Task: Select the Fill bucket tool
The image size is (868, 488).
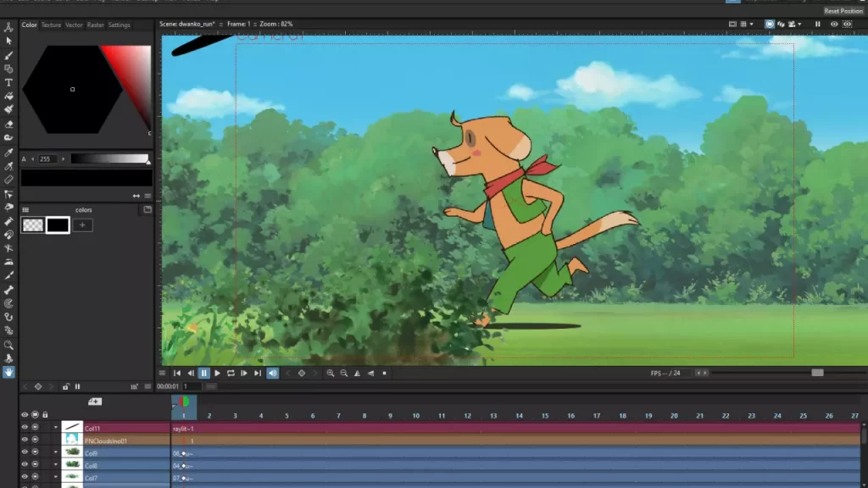Action: click(x=8, y=97)
